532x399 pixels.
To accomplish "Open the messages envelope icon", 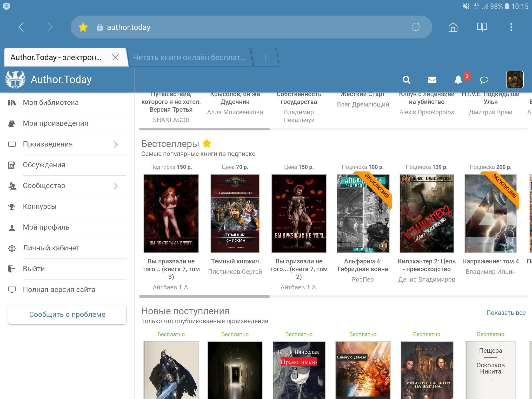I will pos(432,80).
